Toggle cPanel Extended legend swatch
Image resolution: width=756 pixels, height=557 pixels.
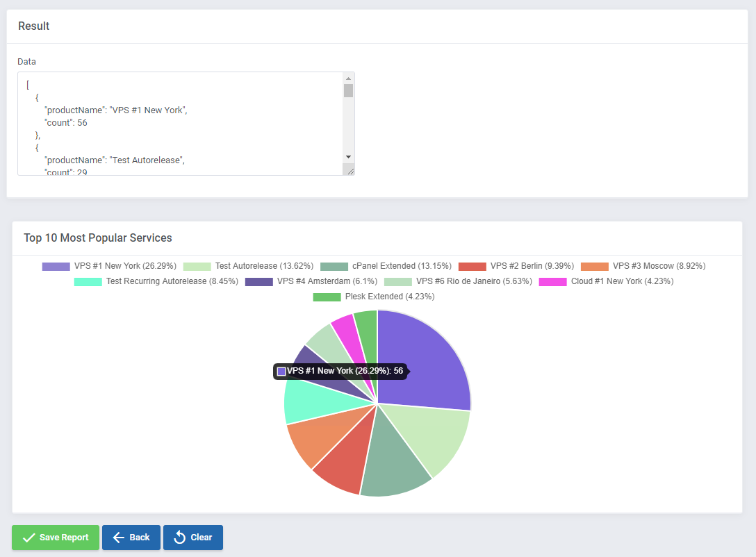click(334, 267)
